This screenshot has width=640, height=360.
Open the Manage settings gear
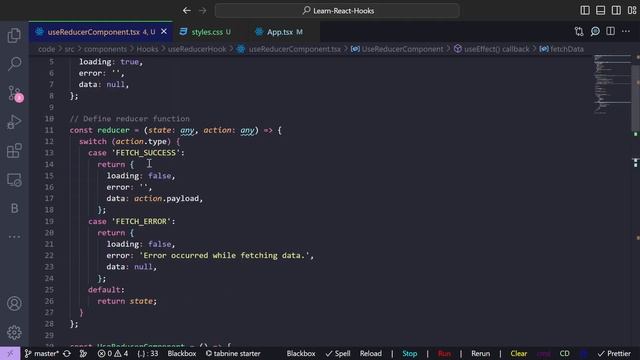click(x=14, y=332)
